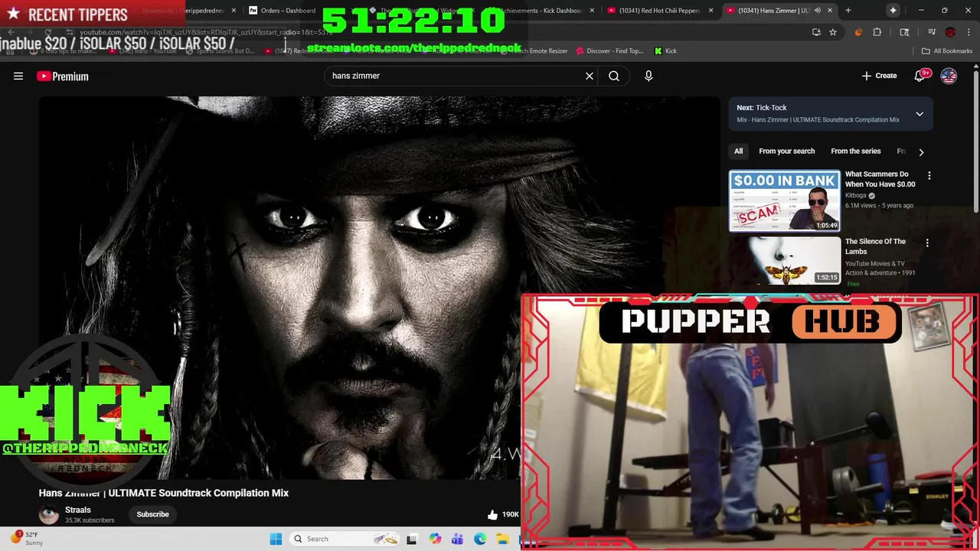Subscribe to the Straals channel

pyautogui.click(x=152, y=514)
